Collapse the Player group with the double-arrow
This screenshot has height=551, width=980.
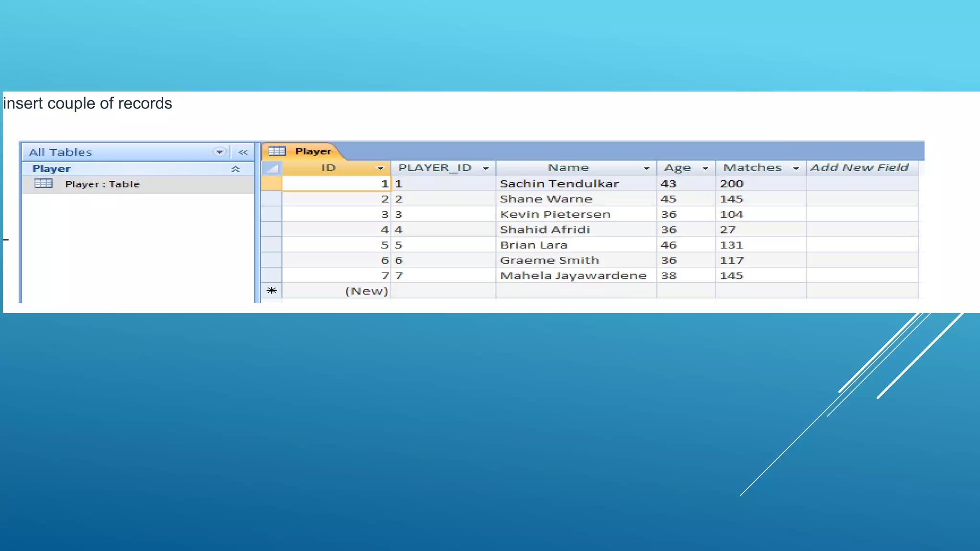click(x=235, y=169)
